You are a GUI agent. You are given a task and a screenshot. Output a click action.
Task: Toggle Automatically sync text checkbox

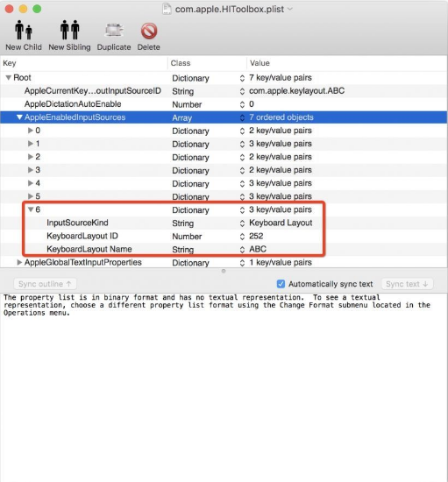click(x=281, y=284)
